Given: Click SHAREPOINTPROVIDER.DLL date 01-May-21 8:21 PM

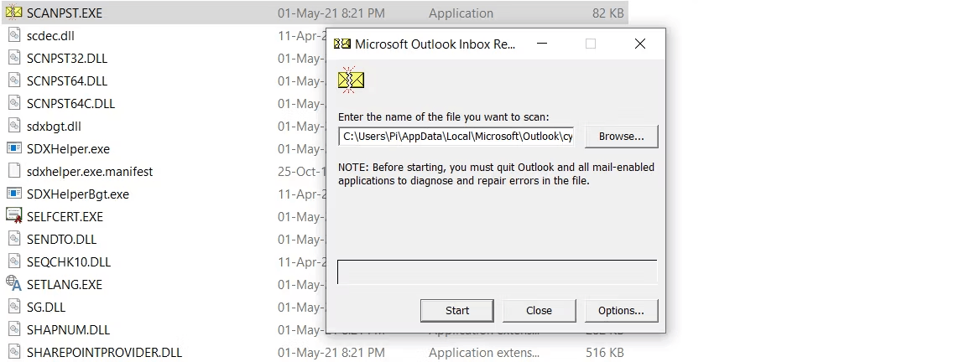Looking at the screenshot, I should pyautogui.click(x=331, y=352).
